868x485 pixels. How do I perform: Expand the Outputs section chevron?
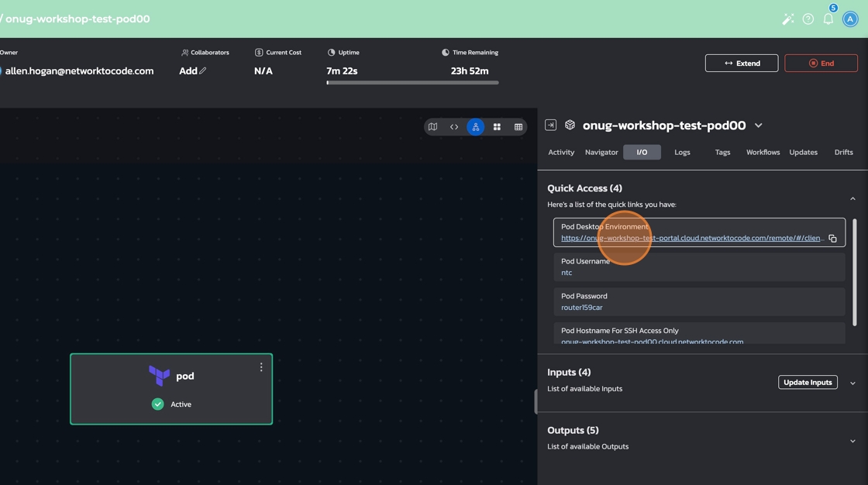[x=852, y=442]
